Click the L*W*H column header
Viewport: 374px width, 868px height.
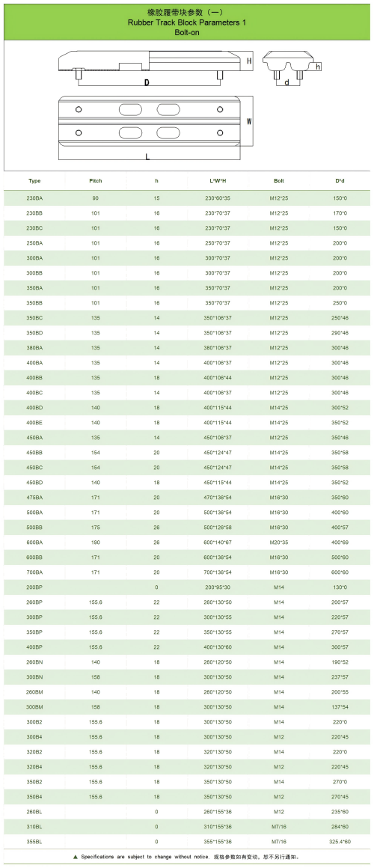(x=218, y=181)
